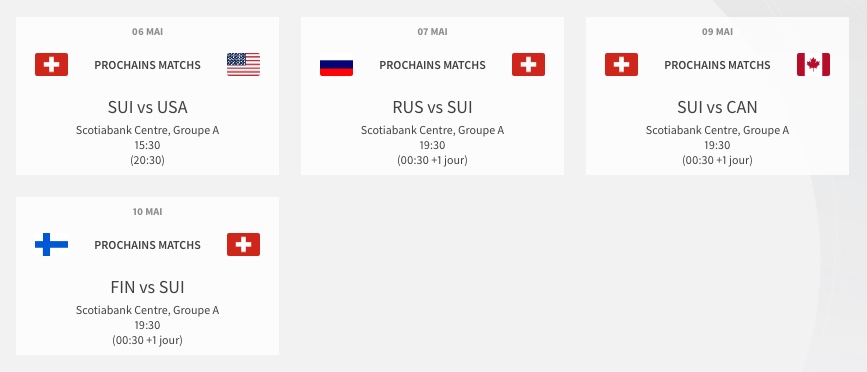Click the Switzerland flag in the RUS vs SUI card
Screen dimensions: 867x372
coord(528,65)
